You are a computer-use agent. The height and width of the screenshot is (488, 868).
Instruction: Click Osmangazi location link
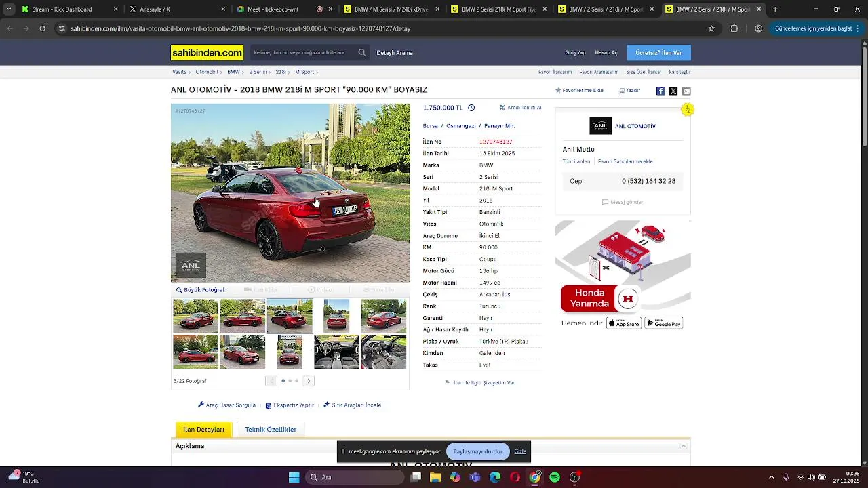coord(461,126)
